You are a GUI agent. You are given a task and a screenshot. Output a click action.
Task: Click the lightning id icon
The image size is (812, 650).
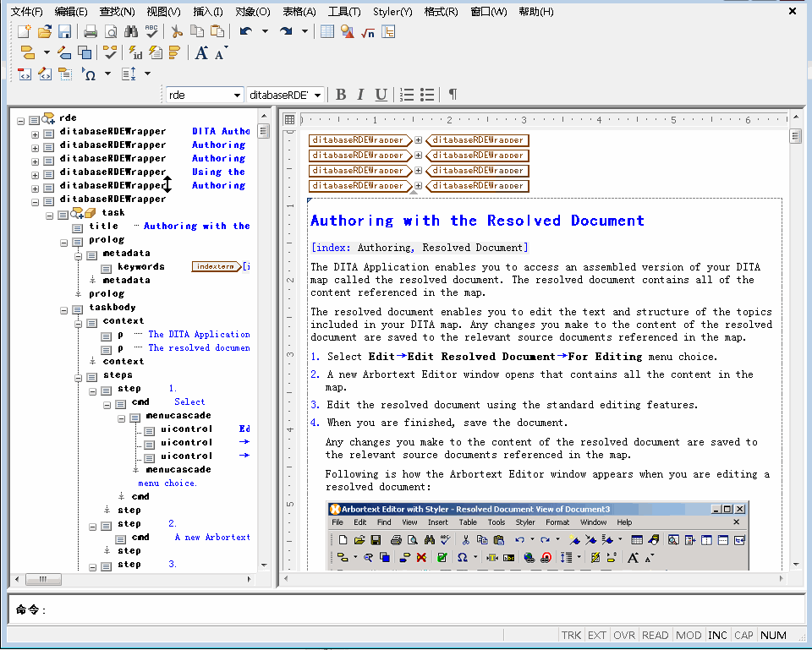[x=135, y=52]
